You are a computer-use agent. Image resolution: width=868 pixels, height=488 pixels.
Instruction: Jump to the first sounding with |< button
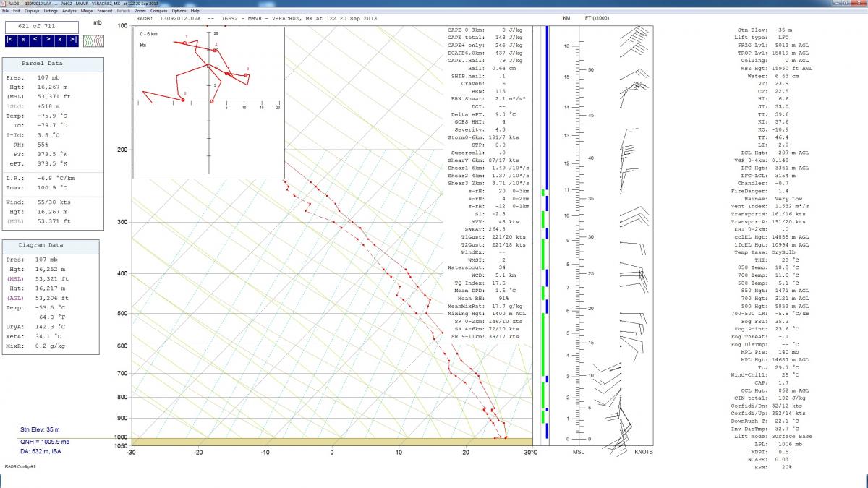(12, 40)
